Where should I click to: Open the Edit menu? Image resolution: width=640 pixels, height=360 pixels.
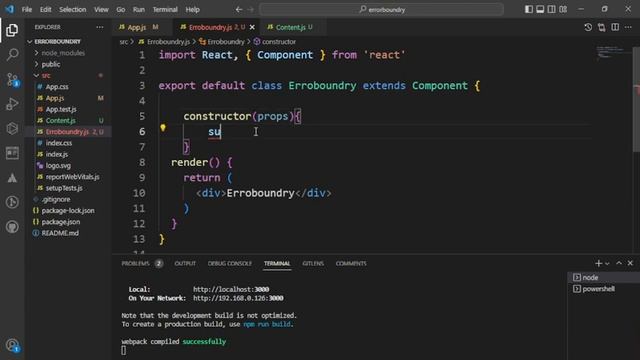46,9
